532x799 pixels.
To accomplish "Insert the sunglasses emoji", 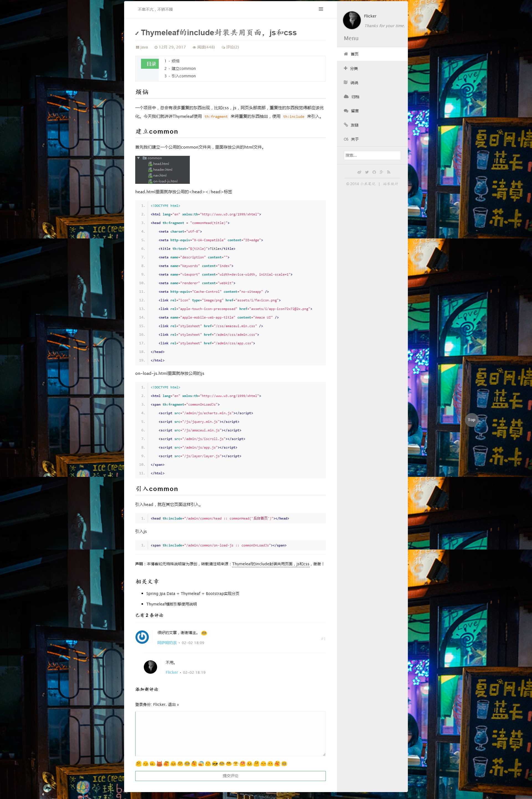I will pyautogui.click(x=215, y=764).
